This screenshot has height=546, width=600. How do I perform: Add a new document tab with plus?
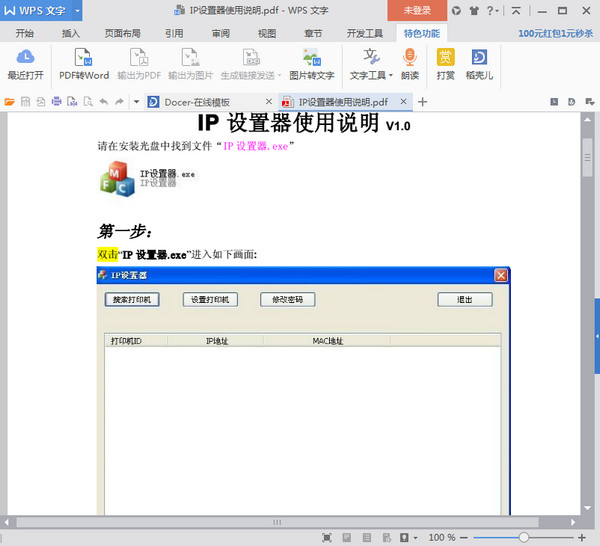(422, 102)
